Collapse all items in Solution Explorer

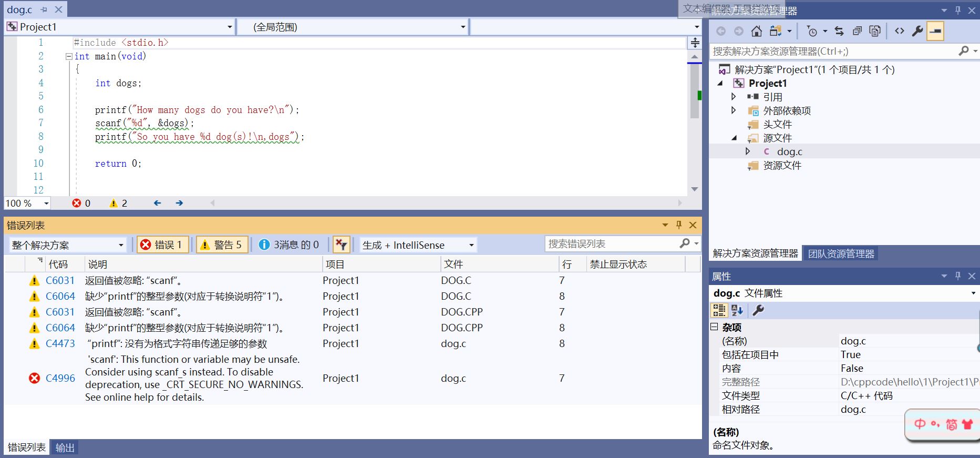(x=857, y=31)
